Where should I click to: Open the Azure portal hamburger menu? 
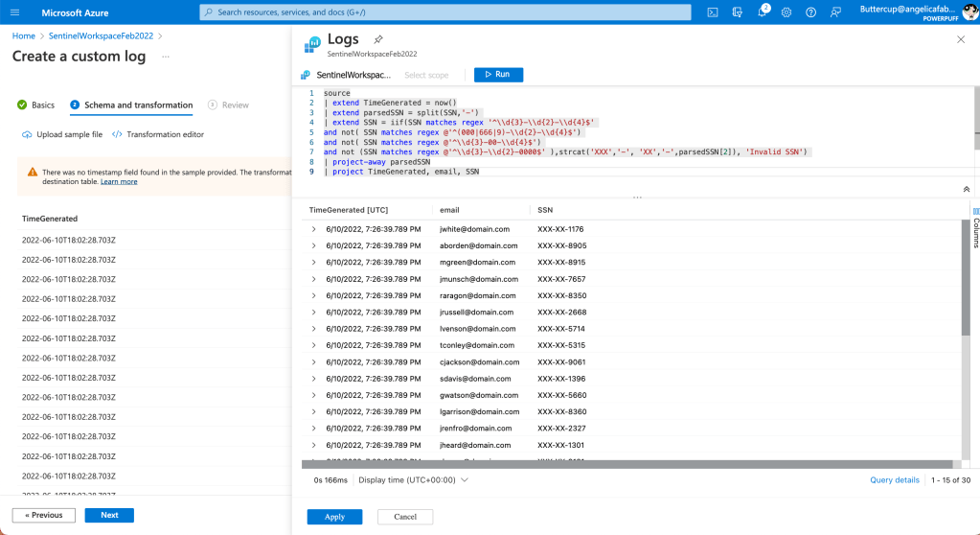point(14,12)
